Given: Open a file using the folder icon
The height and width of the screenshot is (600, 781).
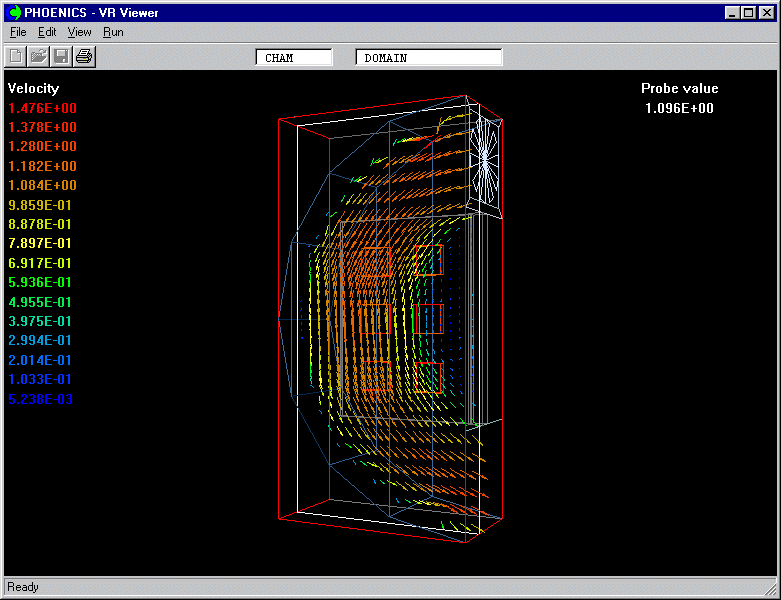Looking at the screenshot, I should point(38,56).
